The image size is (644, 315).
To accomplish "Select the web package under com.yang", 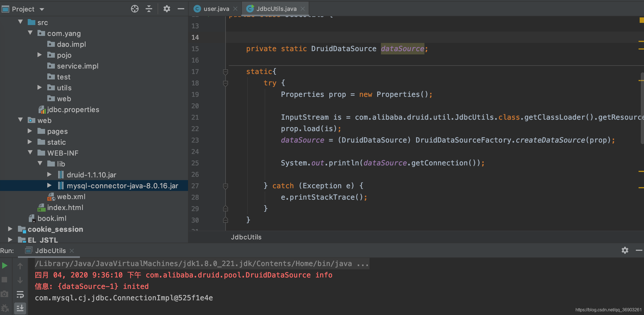I will [64, 98].
